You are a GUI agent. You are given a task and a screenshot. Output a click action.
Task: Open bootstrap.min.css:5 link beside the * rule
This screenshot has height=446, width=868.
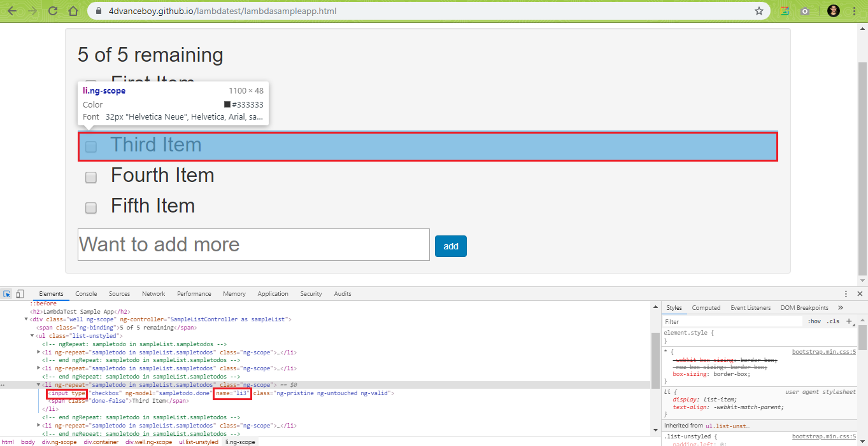[824, 351]
